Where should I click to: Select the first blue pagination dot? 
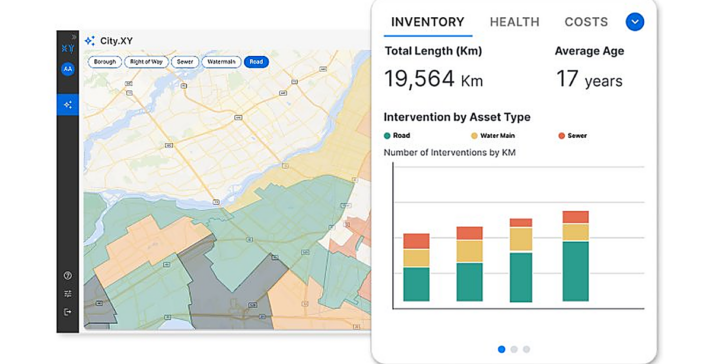501,349
